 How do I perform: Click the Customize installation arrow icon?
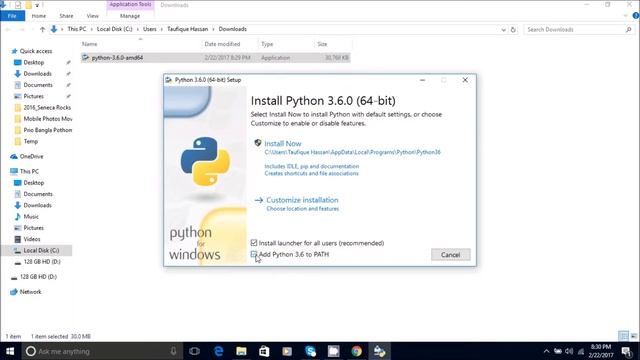coord(258,200)
